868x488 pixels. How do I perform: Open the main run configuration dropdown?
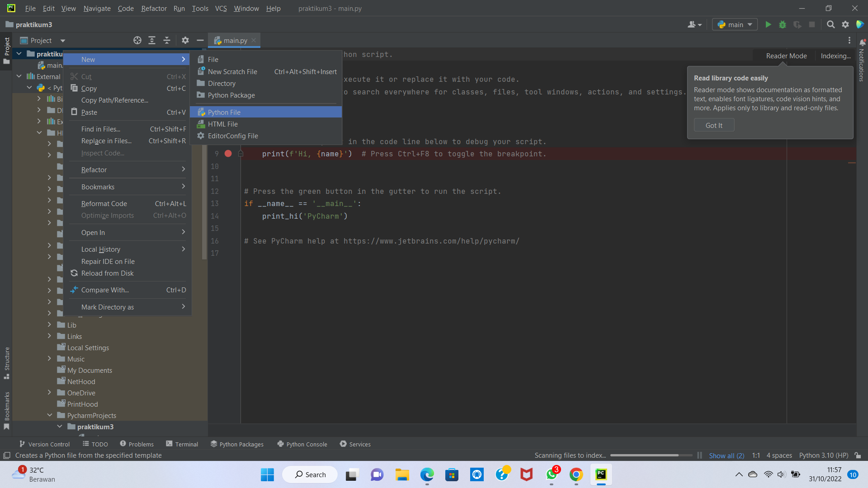click(734, 24)
